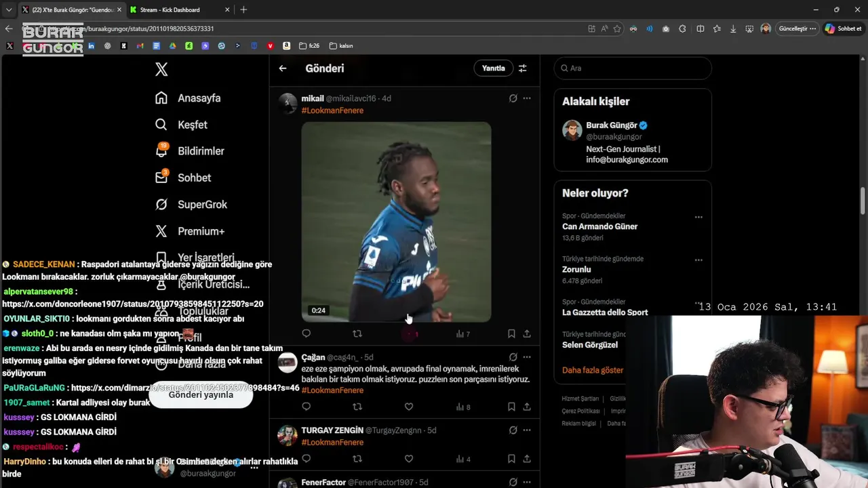868x488 pixels.
Task: Bookmark TURGAY ZENGİN's reply
Action: pyautogui.click(x=511, y=459)
